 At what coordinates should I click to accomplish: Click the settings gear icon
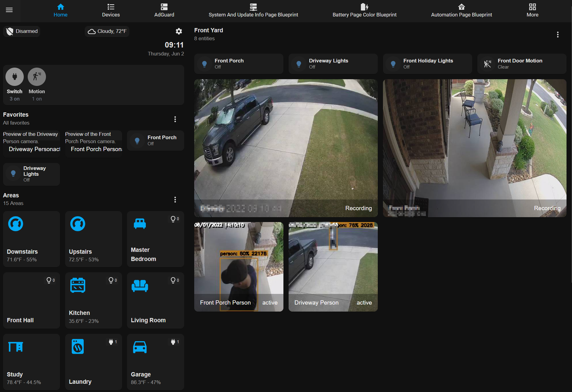coord(179,31)
